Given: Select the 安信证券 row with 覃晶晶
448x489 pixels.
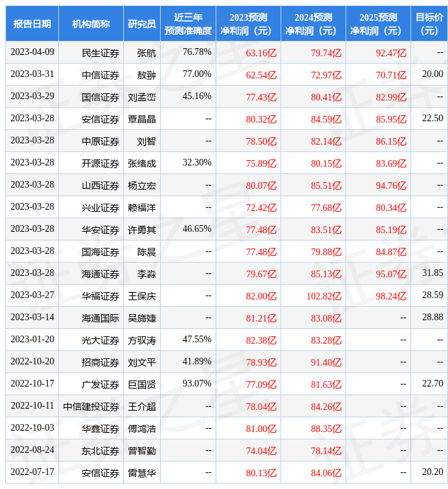Looking at the screenshot, I should (226, 119).
